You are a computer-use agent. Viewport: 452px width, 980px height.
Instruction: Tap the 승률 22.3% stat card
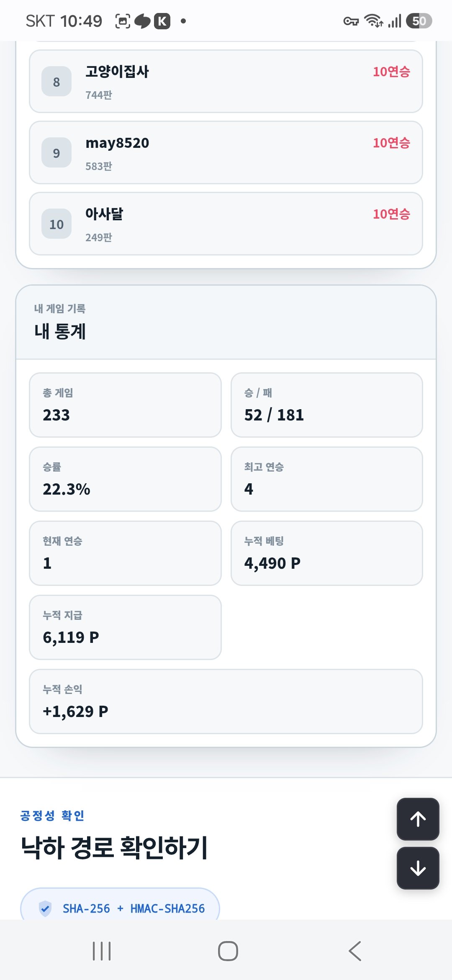coord(125,479)
